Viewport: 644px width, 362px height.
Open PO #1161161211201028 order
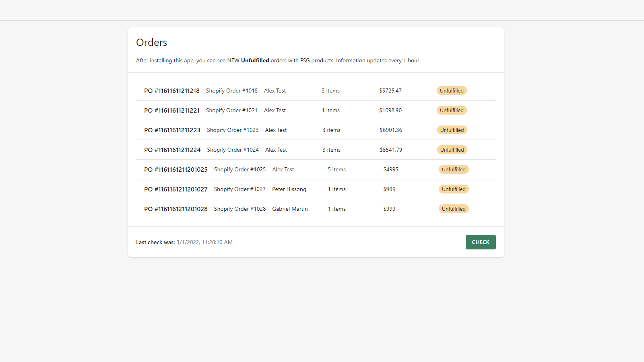176,209
